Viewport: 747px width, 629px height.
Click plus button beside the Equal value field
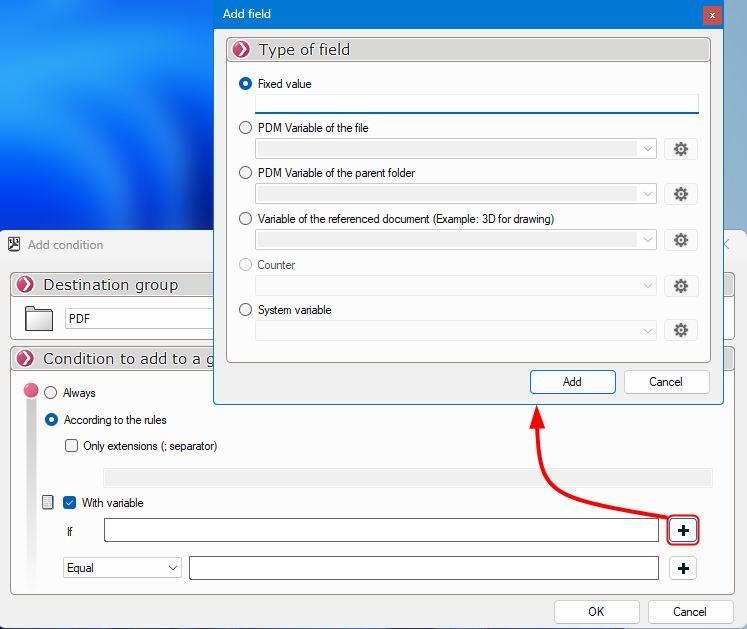click(x=683, y=568)
